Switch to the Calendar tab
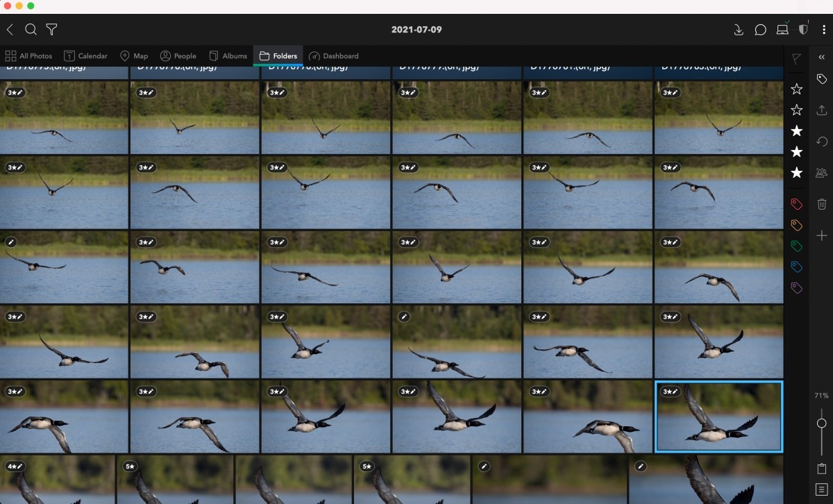The image size is (833, 504). click(x=86, y=56)
